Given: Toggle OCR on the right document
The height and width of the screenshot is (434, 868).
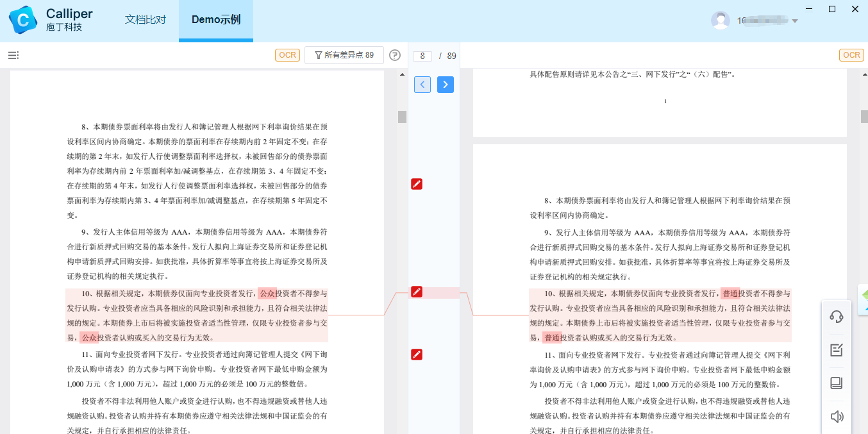Looking at the screenshot, I should coord(851,55).
